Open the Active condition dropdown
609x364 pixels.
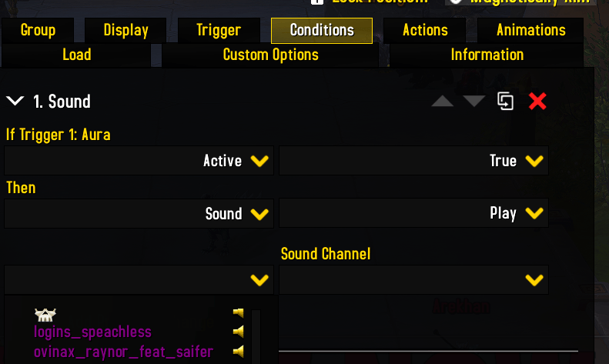point(139,161)
